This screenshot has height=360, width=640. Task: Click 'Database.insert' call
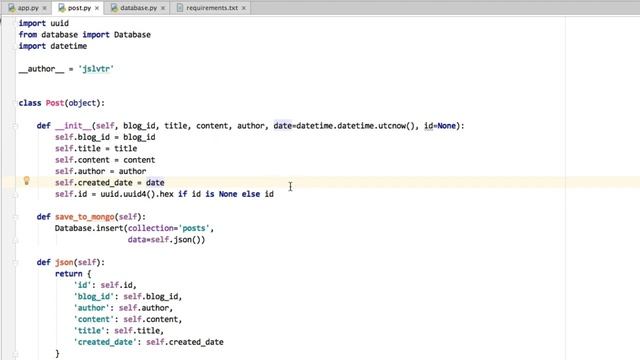[x=89, y=228]
